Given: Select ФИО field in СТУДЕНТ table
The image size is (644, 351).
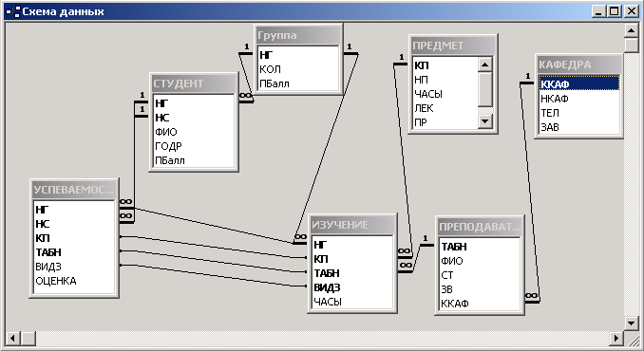Looking at the screenshot, I should (x=194, y=132).
